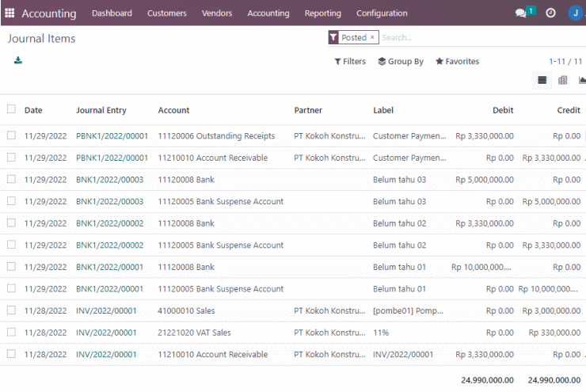Open the Reporting menu

coord(323,13)
